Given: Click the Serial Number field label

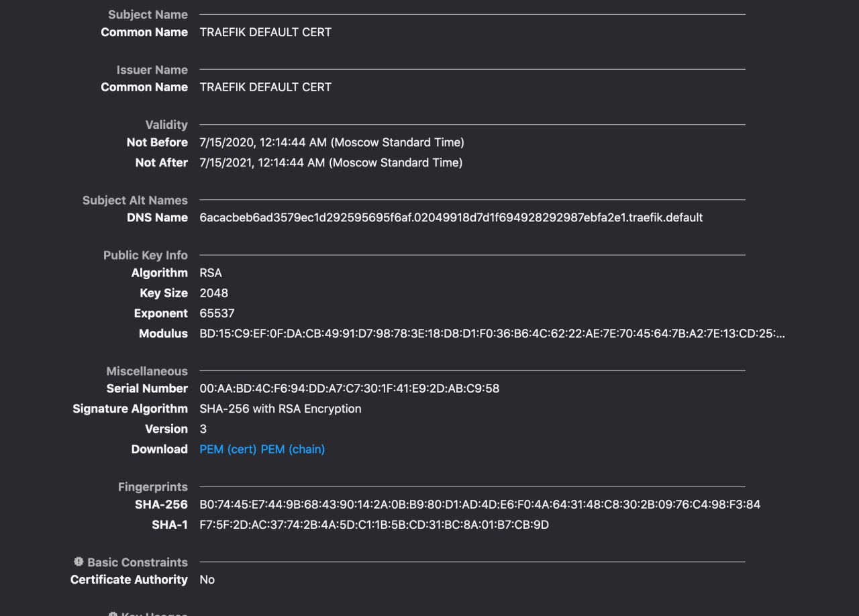Looking at the screenshot, I should click(147, 389).
